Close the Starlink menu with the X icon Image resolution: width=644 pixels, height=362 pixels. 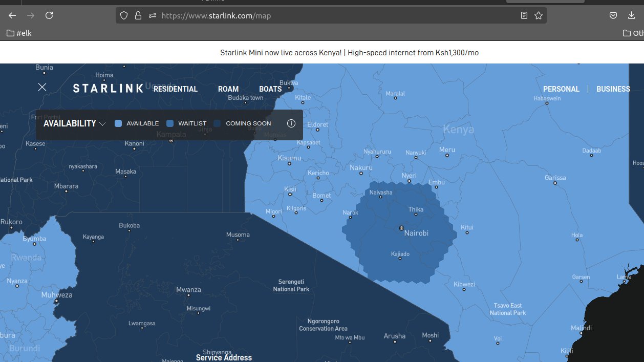pos(42,87)
